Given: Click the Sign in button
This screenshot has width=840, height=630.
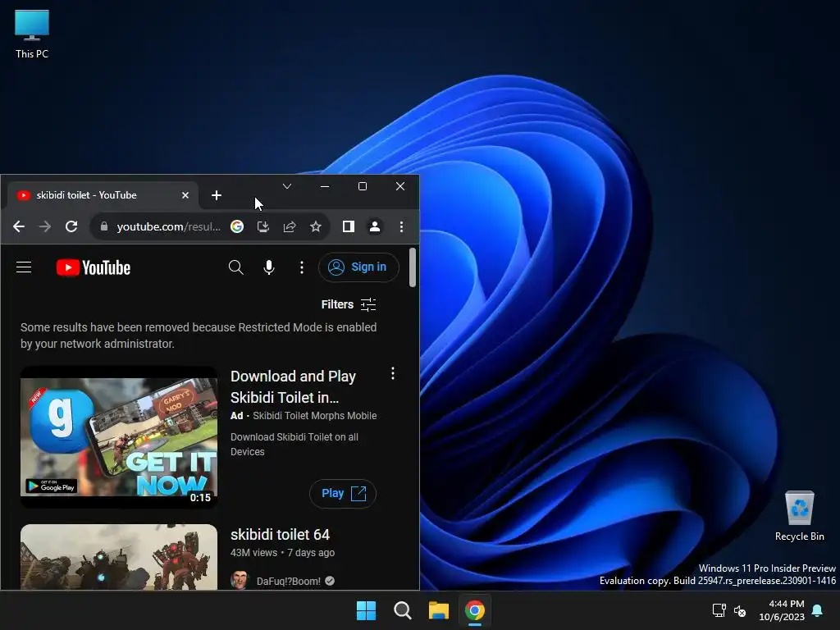Looking at the screenshot, I should pos(358,267).
